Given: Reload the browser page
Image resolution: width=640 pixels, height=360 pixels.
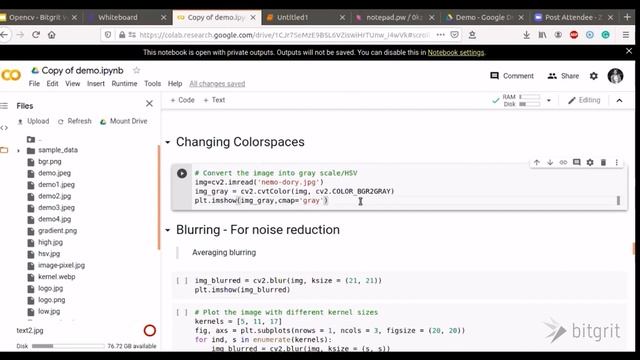Looking at the screenshot, I should (36, 35).
